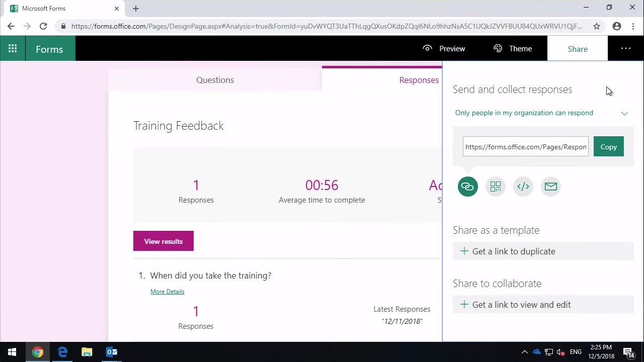This screenshot has height=362, width=644.
Task: Open the Chrome profile account icon
Action: (617, 26)
